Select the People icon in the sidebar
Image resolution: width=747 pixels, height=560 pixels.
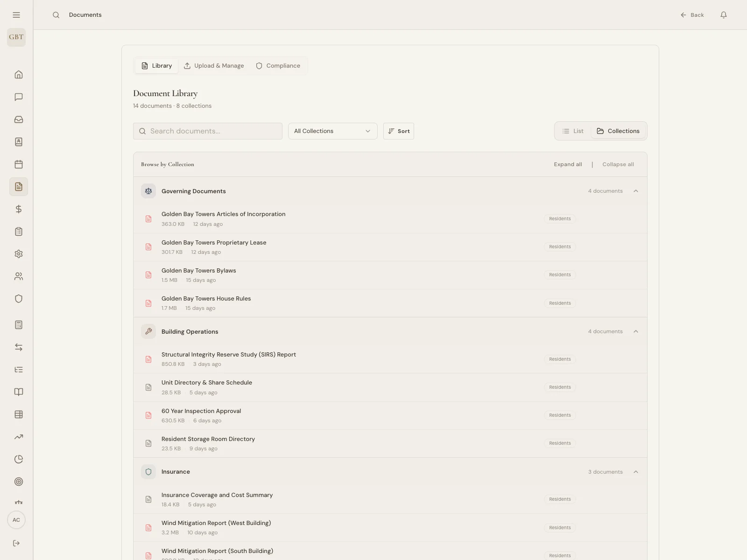19,276
